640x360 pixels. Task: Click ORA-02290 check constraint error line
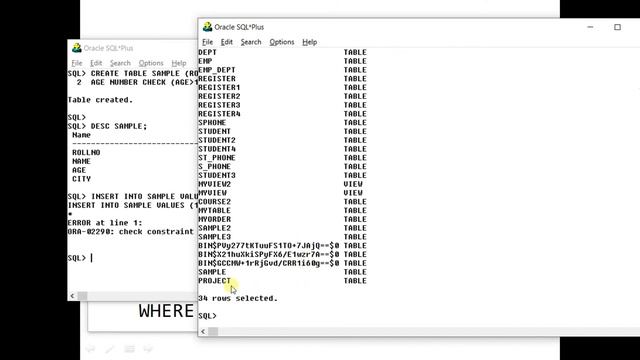pos(131,232)
